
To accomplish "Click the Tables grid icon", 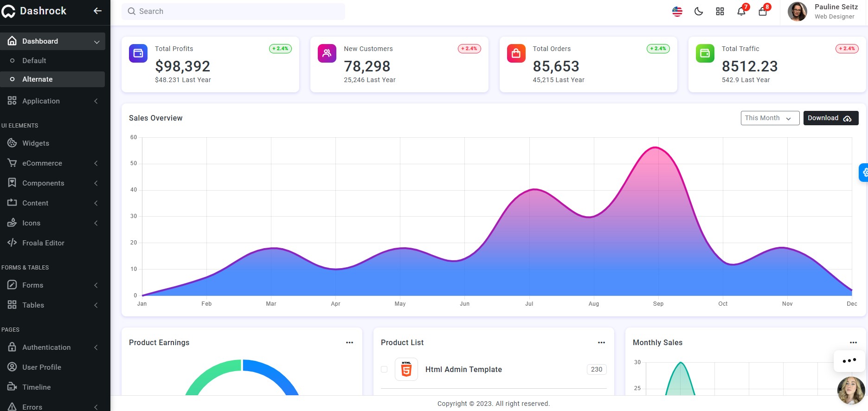I will click(12, 305).
